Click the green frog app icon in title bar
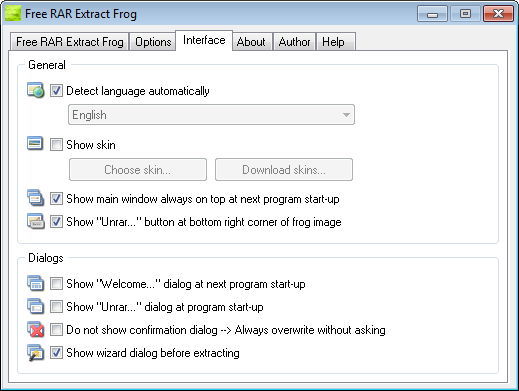This screenshot has height=391, width=519. [x=13, y=14]
